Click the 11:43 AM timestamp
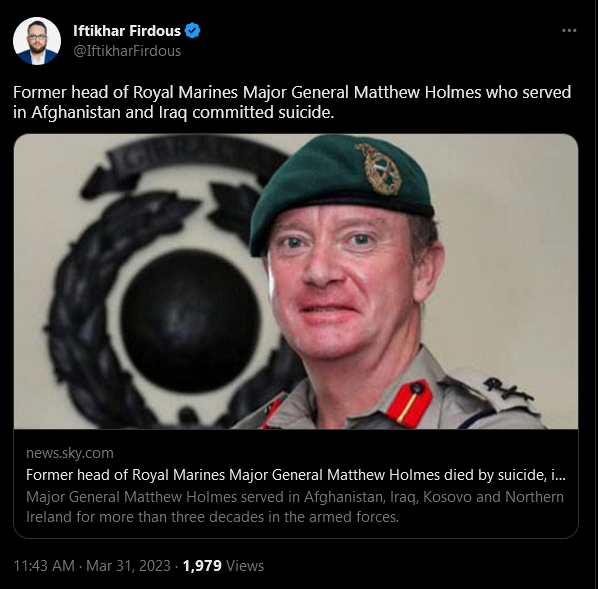The height and width of the screenshot is (589, 598). [44, 565]
